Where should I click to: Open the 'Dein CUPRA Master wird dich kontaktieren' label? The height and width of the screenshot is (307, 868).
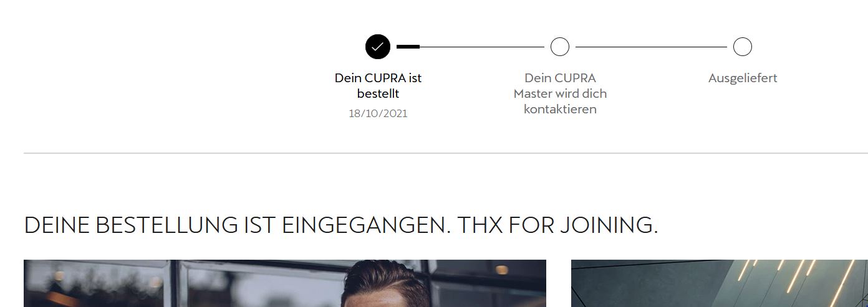pyautogui.click(x=560, y=93)
